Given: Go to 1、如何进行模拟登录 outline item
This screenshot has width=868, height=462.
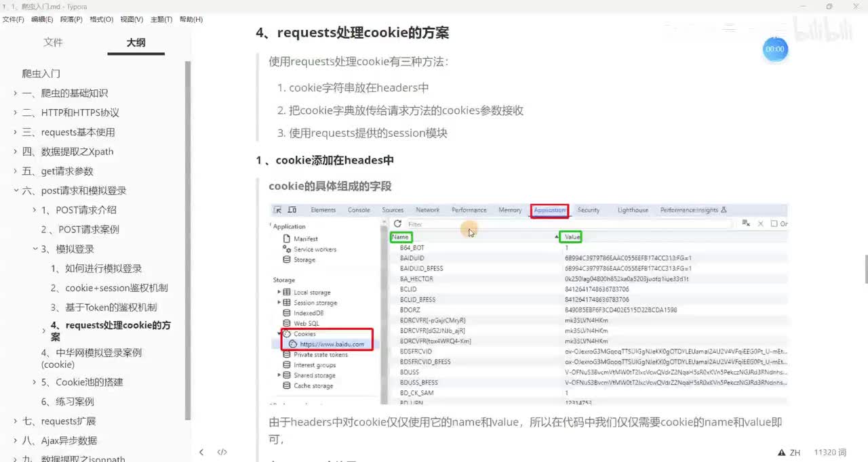Looking at the screenshot, I should point(96,269).
